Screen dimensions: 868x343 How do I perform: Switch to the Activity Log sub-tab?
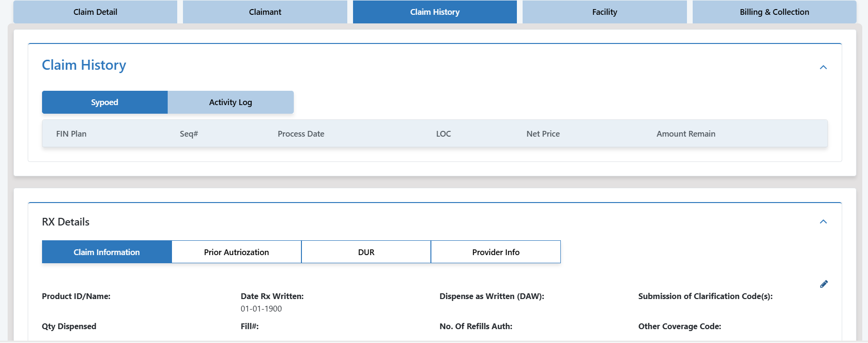(x=230, y=102)
